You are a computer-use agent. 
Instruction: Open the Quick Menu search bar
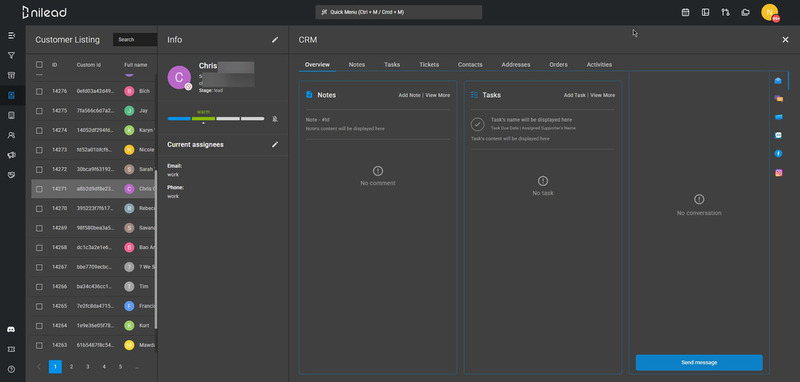pyautogui.click(x=398, y=12)
